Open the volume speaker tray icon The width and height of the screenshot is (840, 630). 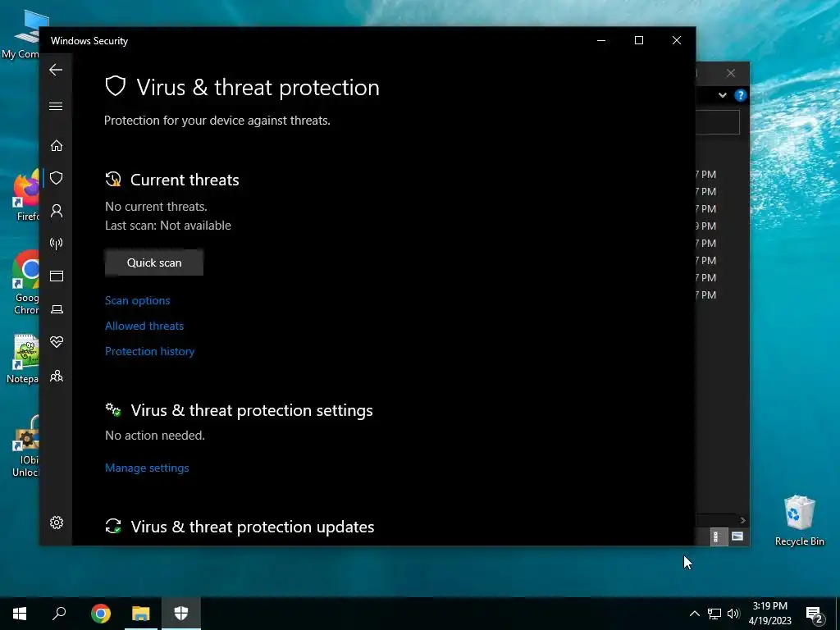coord(733,614)
